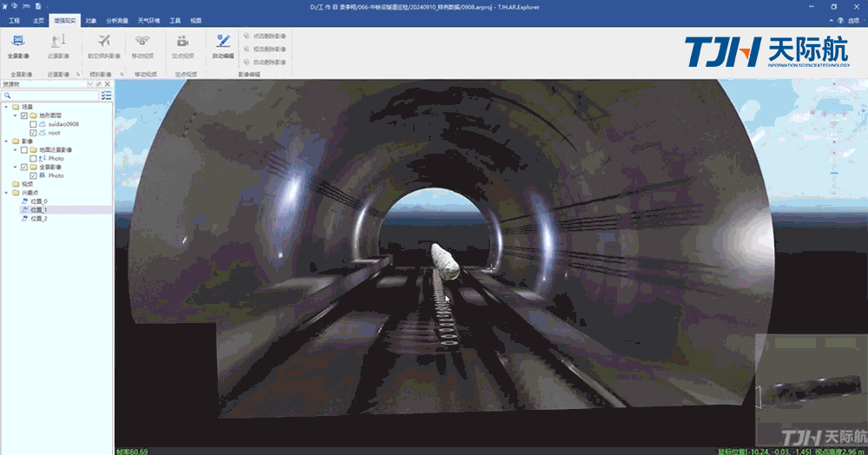This screenshot has width=868, height=455.
Task: Click the 框选删除影像 button
Action: point(266,49)
